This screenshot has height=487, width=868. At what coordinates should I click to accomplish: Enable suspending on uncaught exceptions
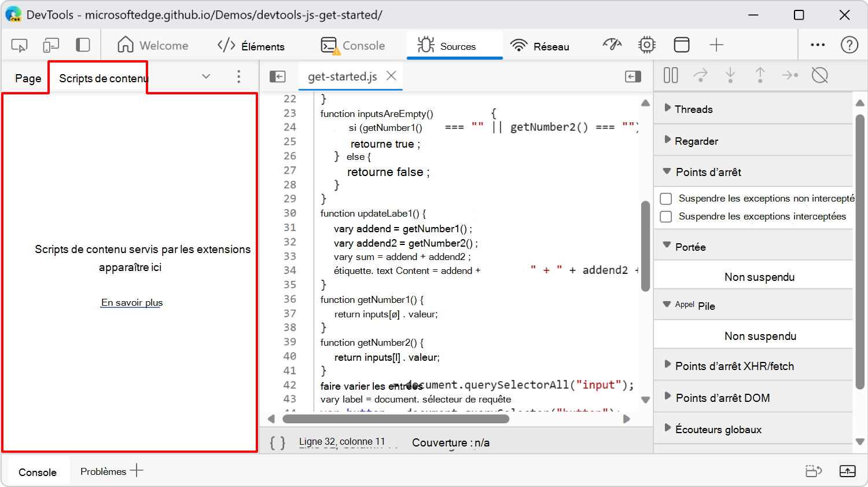tap(665, 198)
